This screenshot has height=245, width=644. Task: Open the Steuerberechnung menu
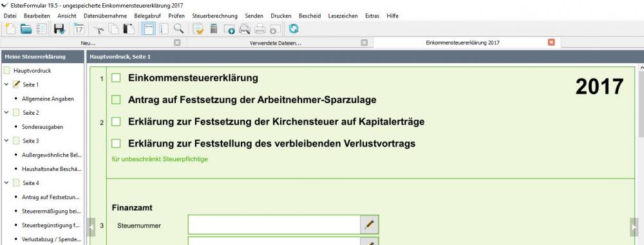tap(215, 15)
